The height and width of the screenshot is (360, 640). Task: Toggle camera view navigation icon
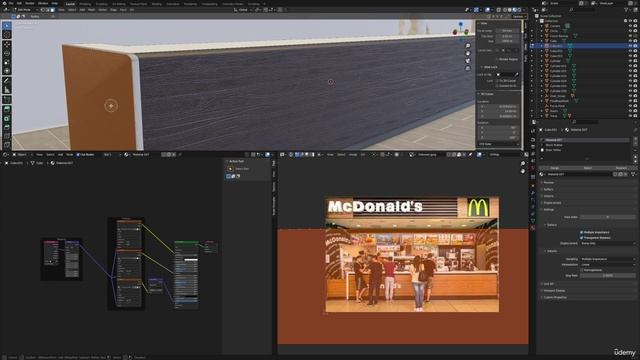(x=468, y=61)
